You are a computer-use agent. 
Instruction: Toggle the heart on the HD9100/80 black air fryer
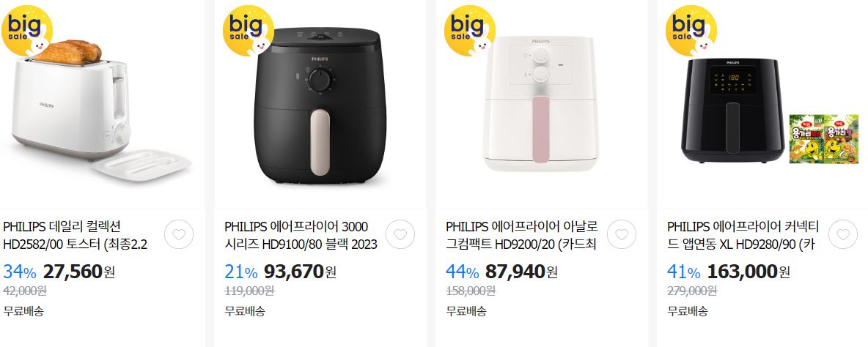[x=400, y=234]
